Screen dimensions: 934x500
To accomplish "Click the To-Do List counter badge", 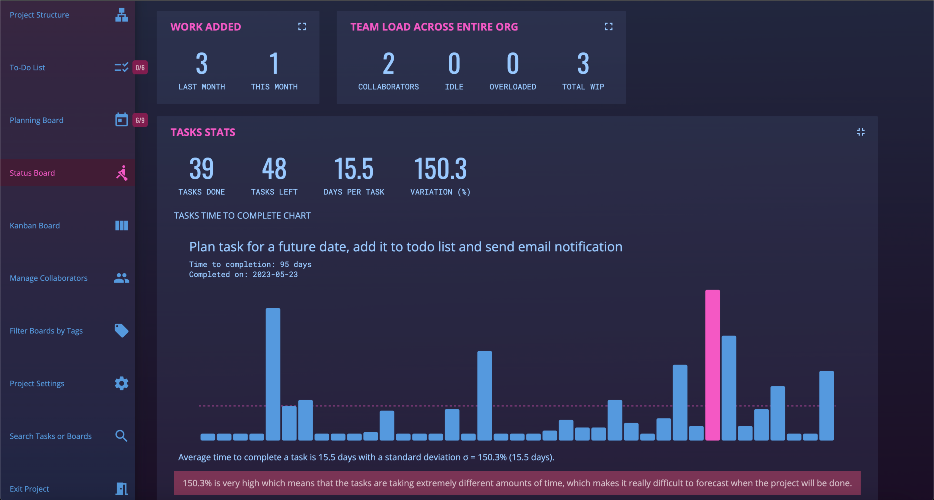I will 140,67.
